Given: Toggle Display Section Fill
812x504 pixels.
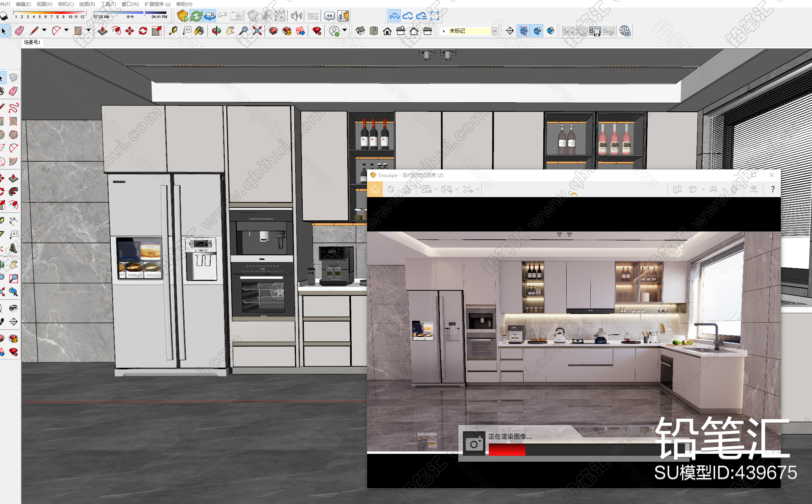Looking at the screenshot, I should (551, 31).
